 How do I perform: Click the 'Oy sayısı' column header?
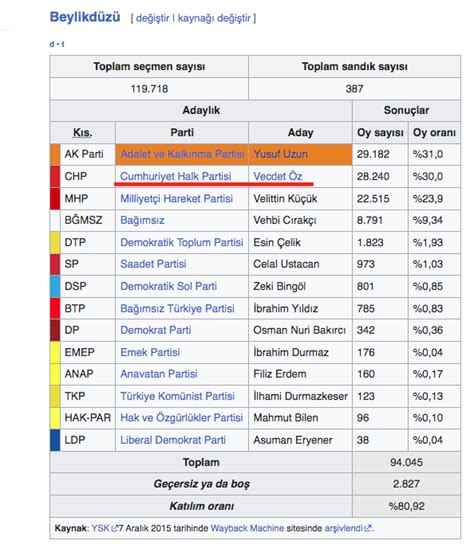click(380, 132)
